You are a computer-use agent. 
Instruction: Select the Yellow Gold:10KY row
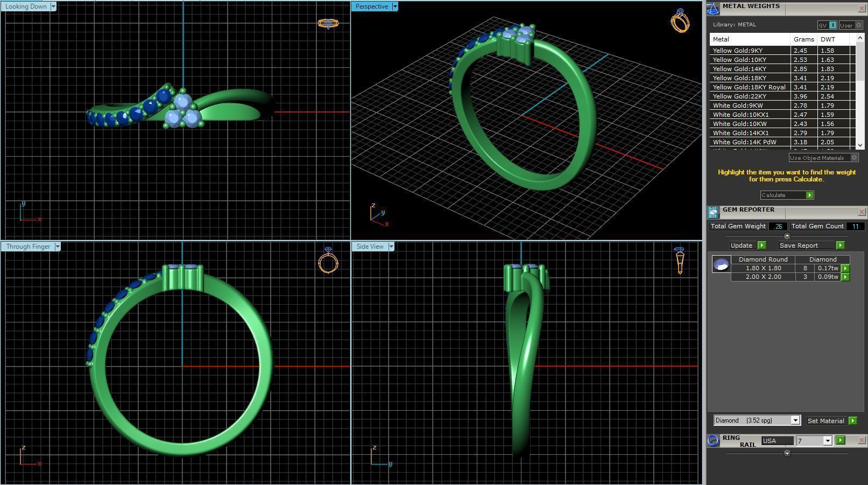[782, 60]
